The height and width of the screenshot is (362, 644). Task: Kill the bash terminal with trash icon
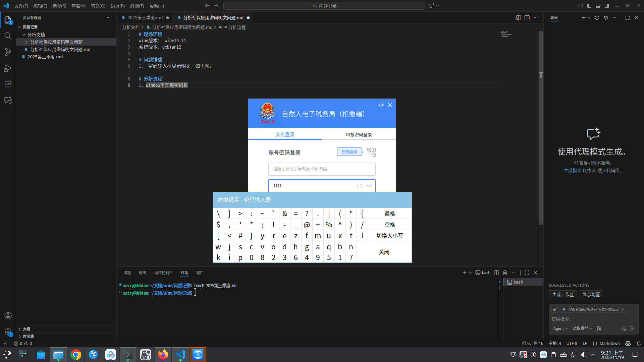tap(505, 273)
